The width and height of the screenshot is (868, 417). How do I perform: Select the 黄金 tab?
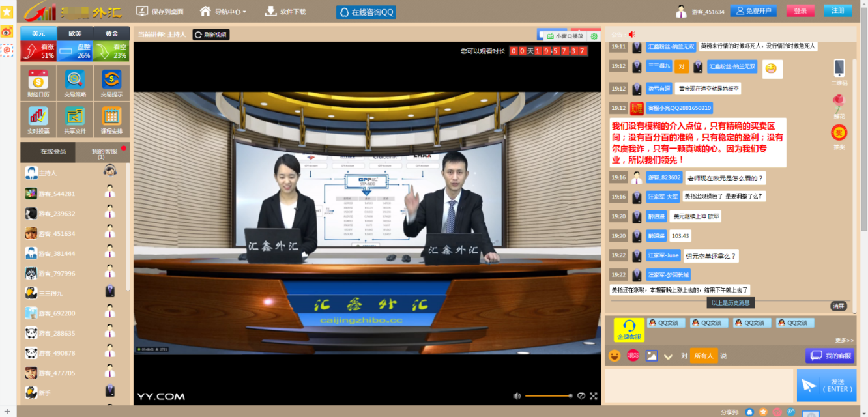(111, 34)
